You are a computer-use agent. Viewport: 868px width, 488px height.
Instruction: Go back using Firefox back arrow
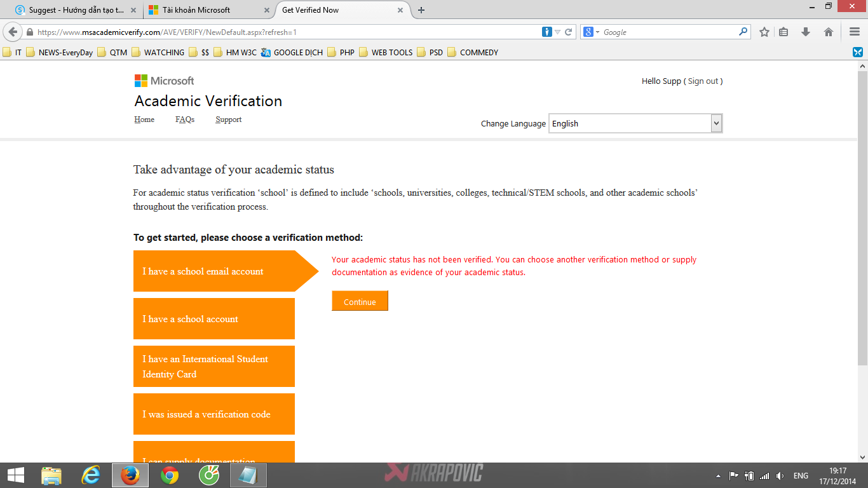[13, 32]
